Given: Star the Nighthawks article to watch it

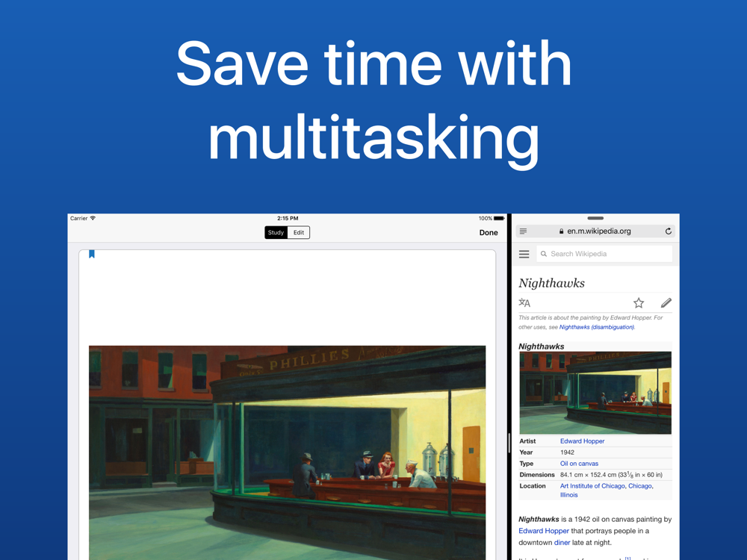Looking at the screenshot, I should point(639,302).
